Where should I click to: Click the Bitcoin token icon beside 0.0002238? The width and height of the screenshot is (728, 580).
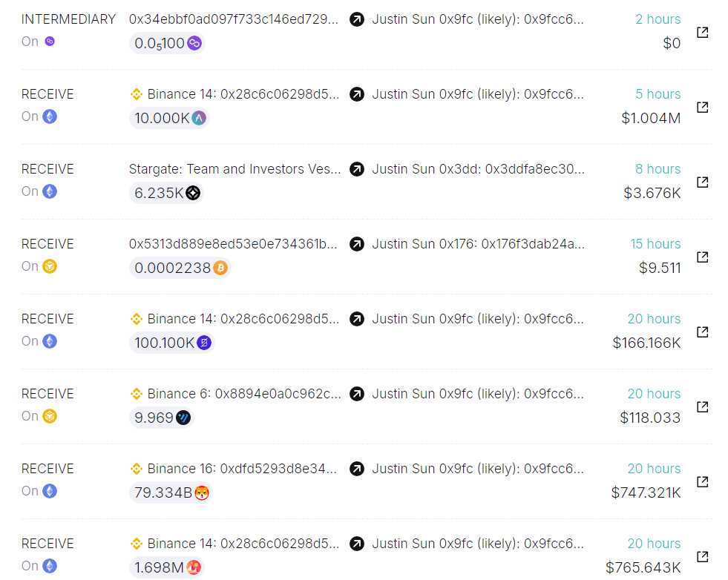[220, 268]
